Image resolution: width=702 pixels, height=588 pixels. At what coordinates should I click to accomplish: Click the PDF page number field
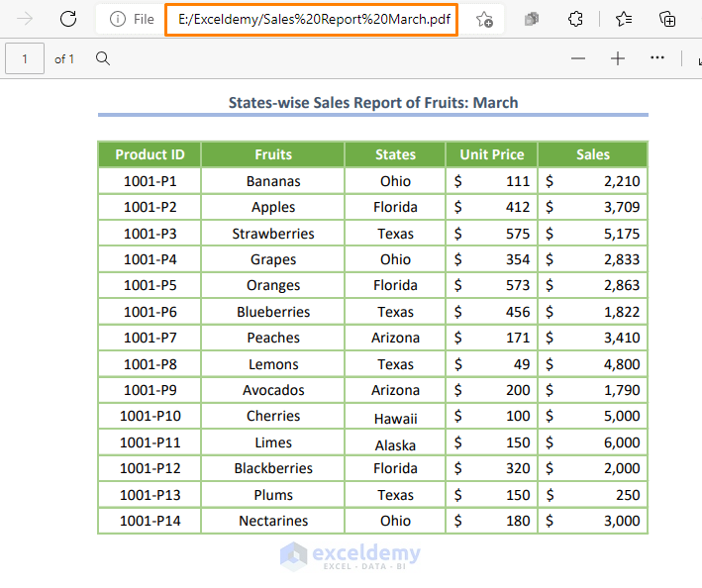pos(25,59)
